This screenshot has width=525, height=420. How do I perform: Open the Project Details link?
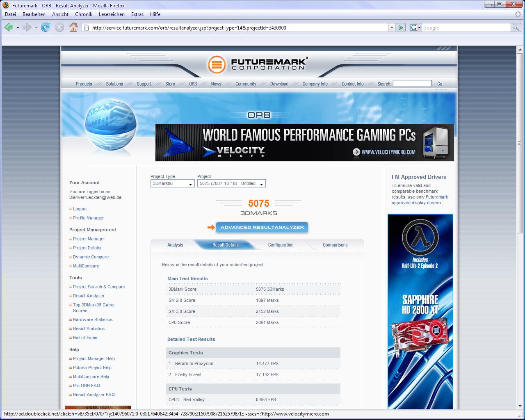[87, 248]
